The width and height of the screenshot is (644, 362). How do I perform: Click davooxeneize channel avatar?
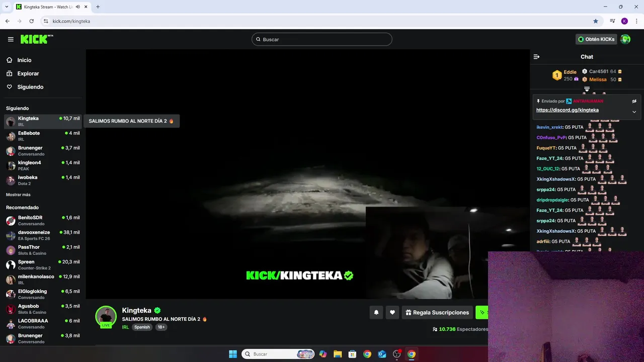(x=11, y=235)
